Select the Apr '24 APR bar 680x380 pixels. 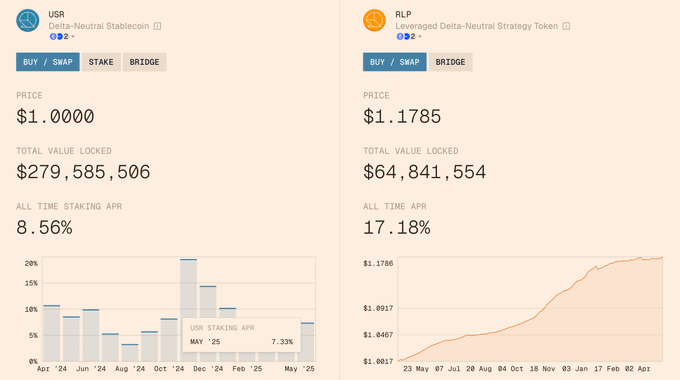coord(52,333)
